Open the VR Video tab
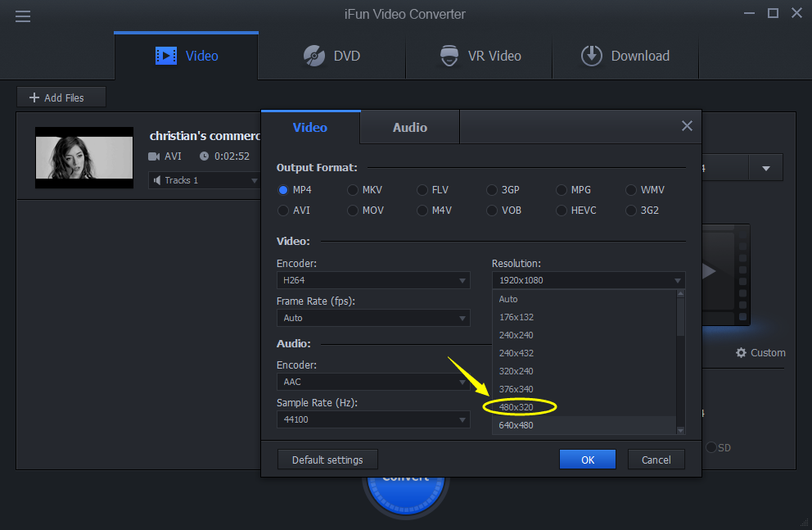 tap(480, 56)
